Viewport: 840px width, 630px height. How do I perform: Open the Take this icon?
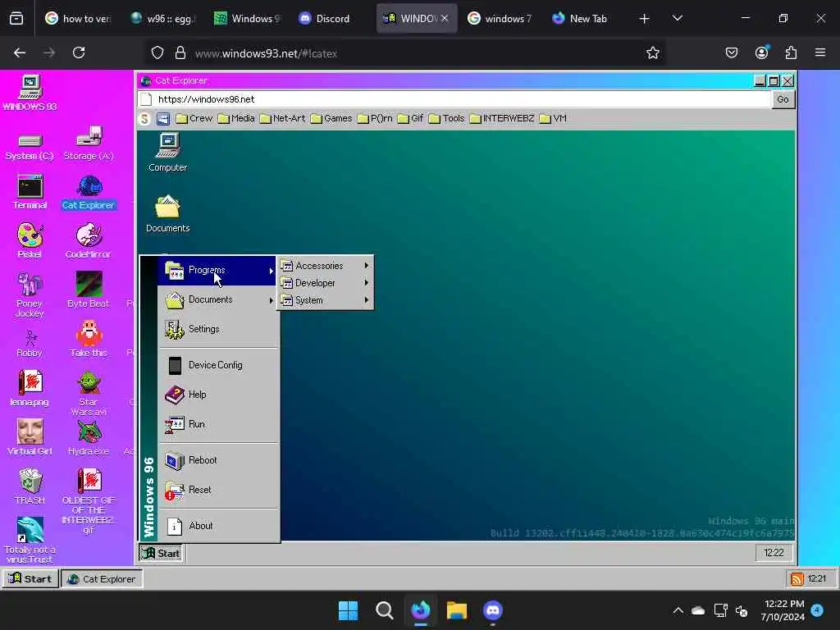(89, 339)
